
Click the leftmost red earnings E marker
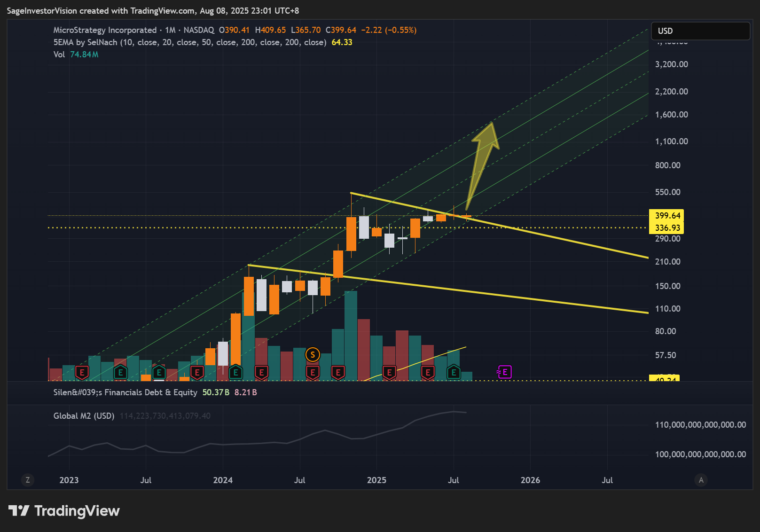[82, 373]
